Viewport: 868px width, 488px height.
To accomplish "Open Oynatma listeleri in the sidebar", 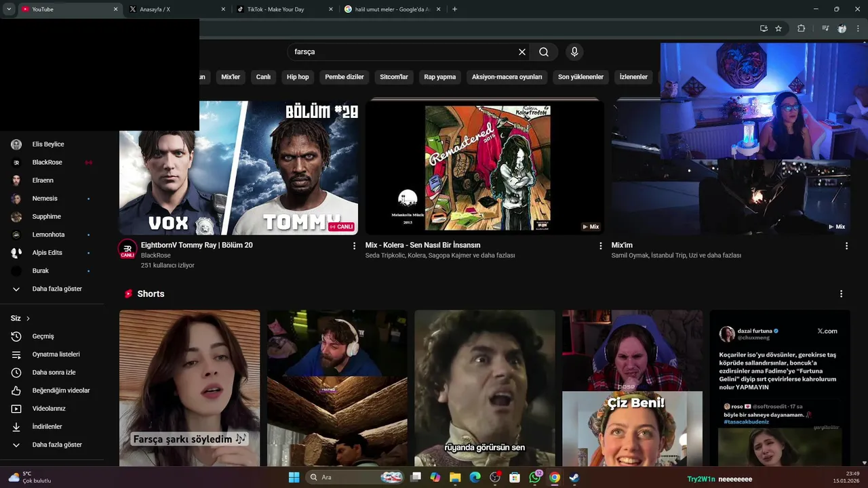I will 54,354.
